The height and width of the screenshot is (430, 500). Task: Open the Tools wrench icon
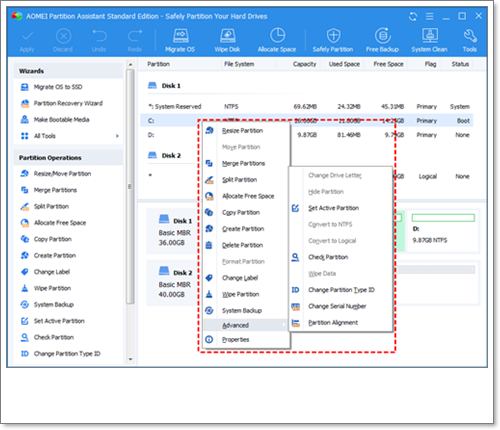pyautogui.click(x=470, y=40)
